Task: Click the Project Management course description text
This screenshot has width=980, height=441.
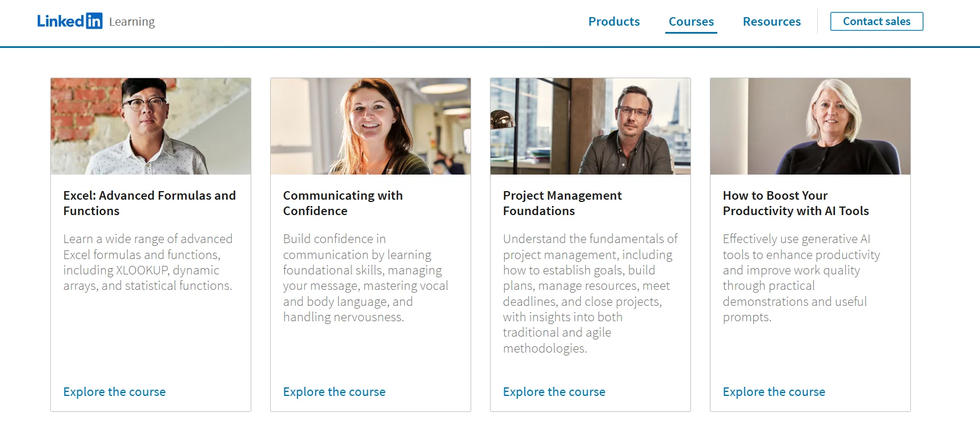Action: tap(589, 293)
